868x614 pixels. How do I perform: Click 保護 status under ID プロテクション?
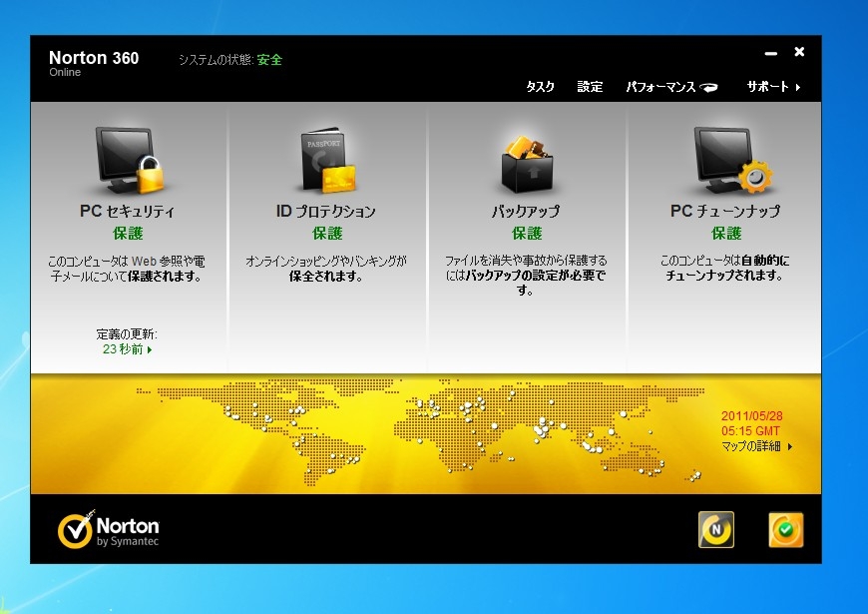[x=327, y=234]
